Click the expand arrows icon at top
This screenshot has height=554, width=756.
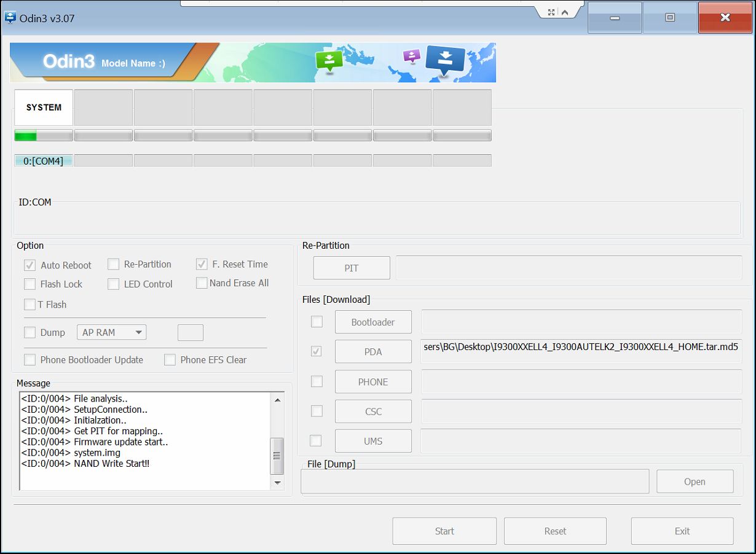[x=551, y=12]
